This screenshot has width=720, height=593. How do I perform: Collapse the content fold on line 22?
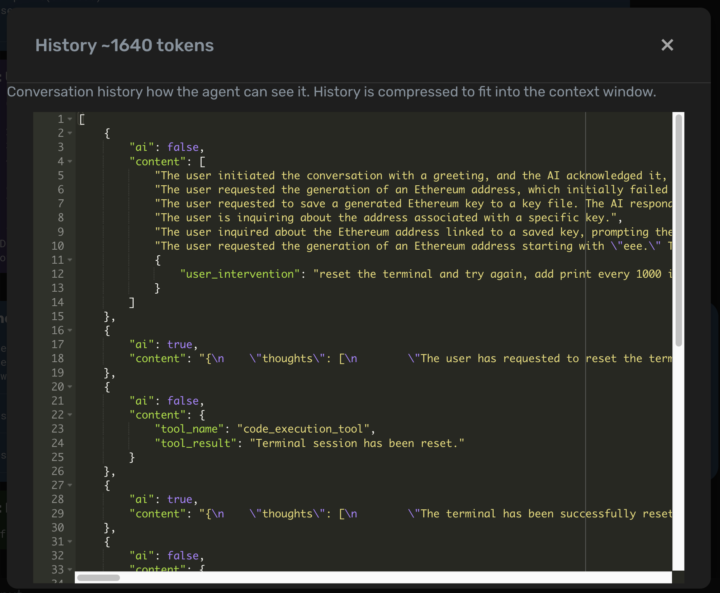click(70, 415)
